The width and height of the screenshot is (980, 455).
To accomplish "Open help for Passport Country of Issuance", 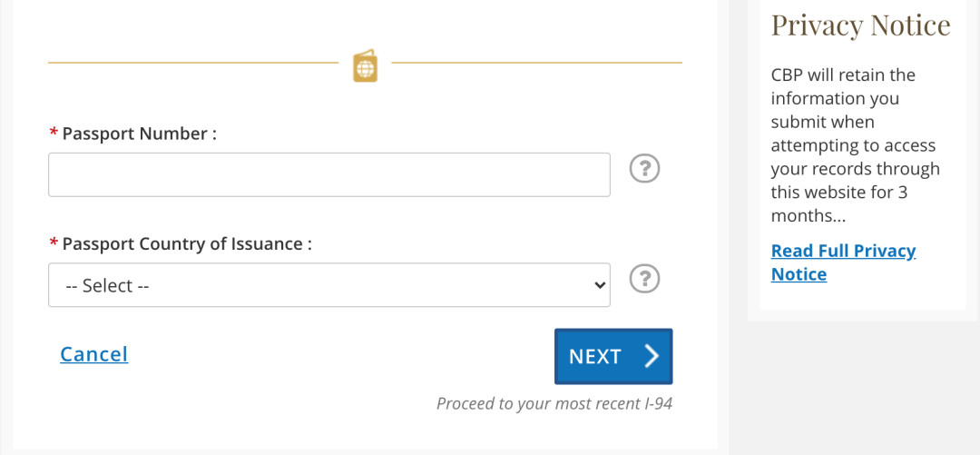I will click(x=644, y=278).
